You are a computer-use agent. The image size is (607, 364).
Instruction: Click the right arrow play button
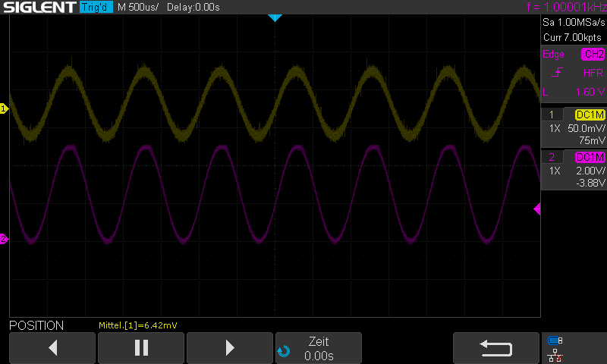(x=230, y=348)
